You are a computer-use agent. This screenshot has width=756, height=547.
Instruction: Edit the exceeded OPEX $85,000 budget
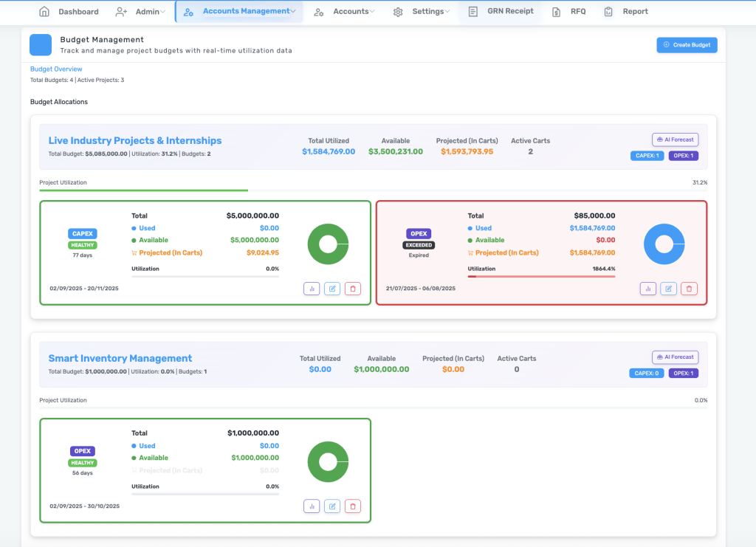pyautogui.click(x=668, y=289)
